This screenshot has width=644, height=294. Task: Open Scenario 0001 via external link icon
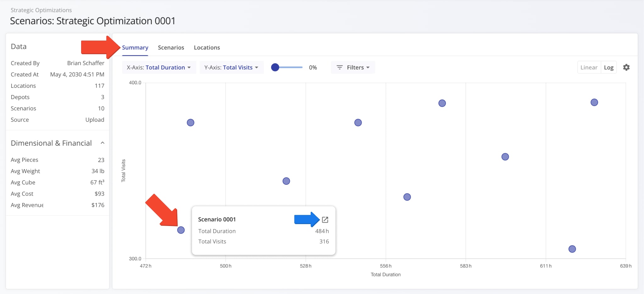coord(325,220)
